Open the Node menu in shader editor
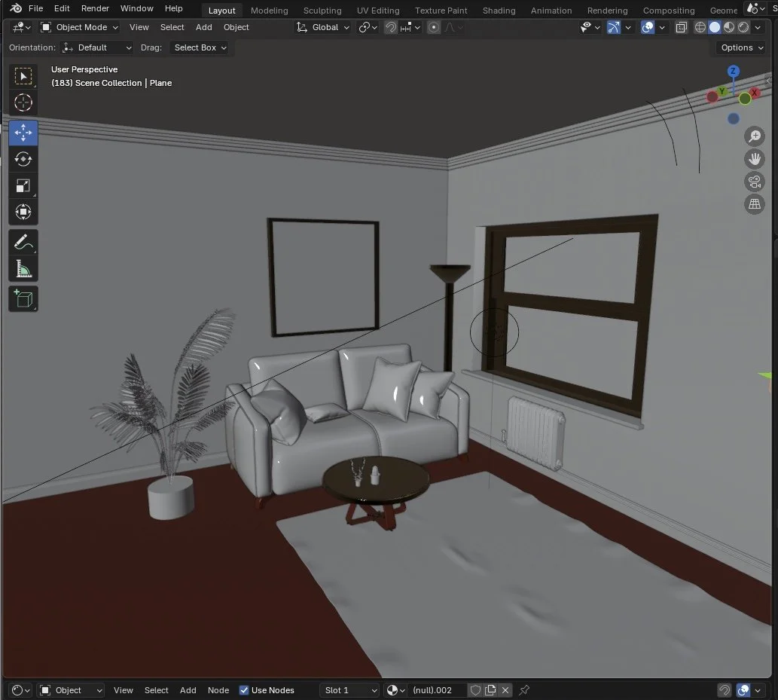This screenshot has height=700, width=778. tap(218, 690)
